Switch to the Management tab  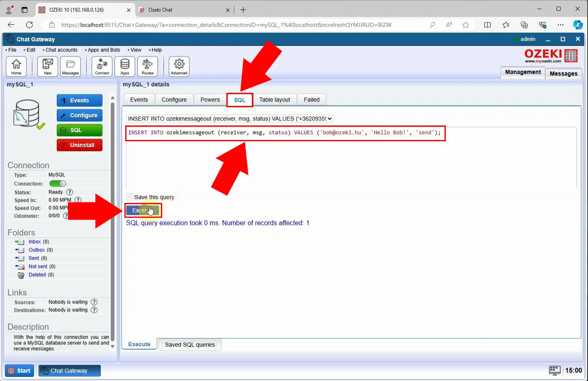(x=523, y=72)
